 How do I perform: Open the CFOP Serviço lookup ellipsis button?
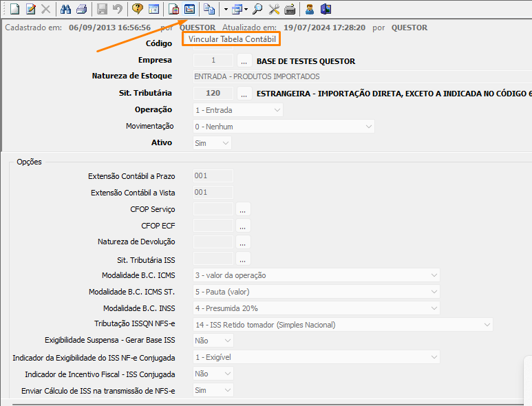click(x=242, y=209)
